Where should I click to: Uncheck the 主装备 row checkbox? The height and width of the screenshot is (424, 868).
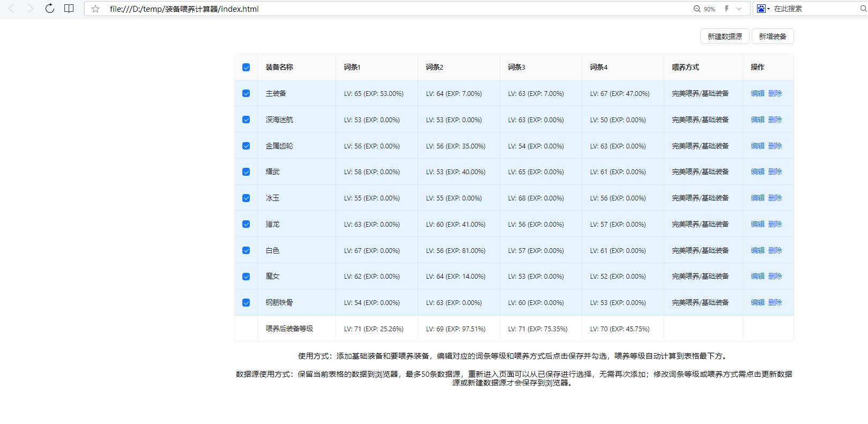tap(246, 93)
